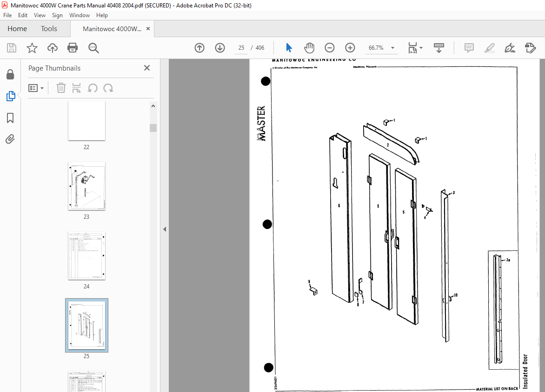Click the security lock icon in sidebar
545x392 pixels.
pos(10,74)
